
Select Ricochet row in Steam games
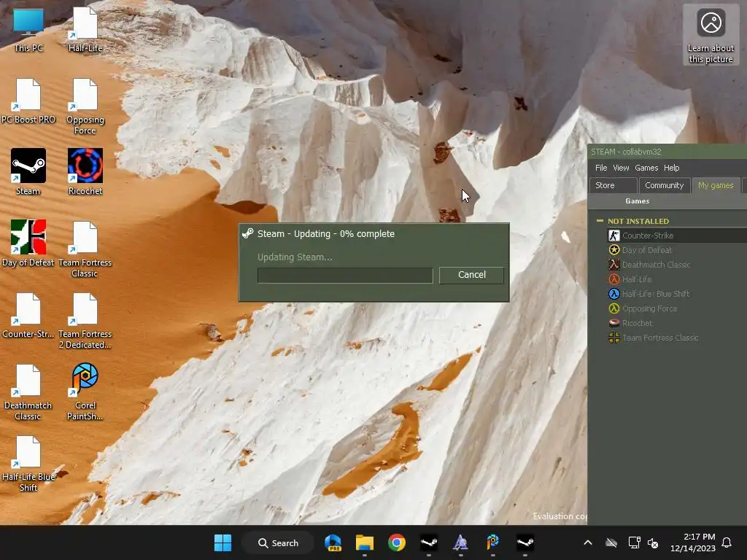coord(678,323)
